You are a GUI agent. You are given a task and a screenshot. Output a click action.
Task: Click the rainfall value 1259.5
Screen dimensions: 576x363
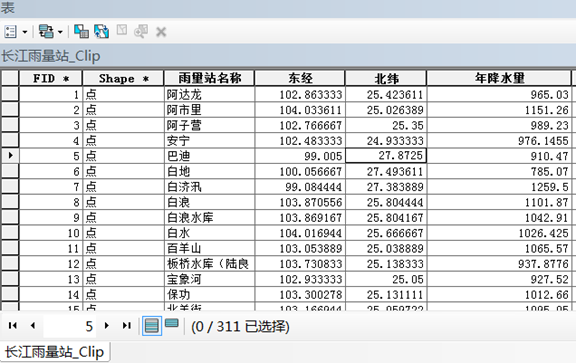pyautogui.click(x=550, y=187)
